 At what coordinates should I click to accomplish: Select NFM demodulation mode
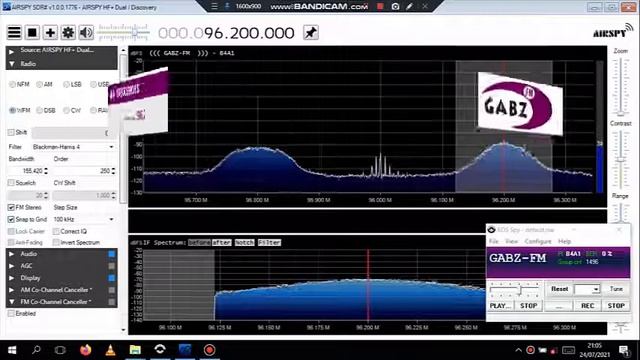point(13,84)
